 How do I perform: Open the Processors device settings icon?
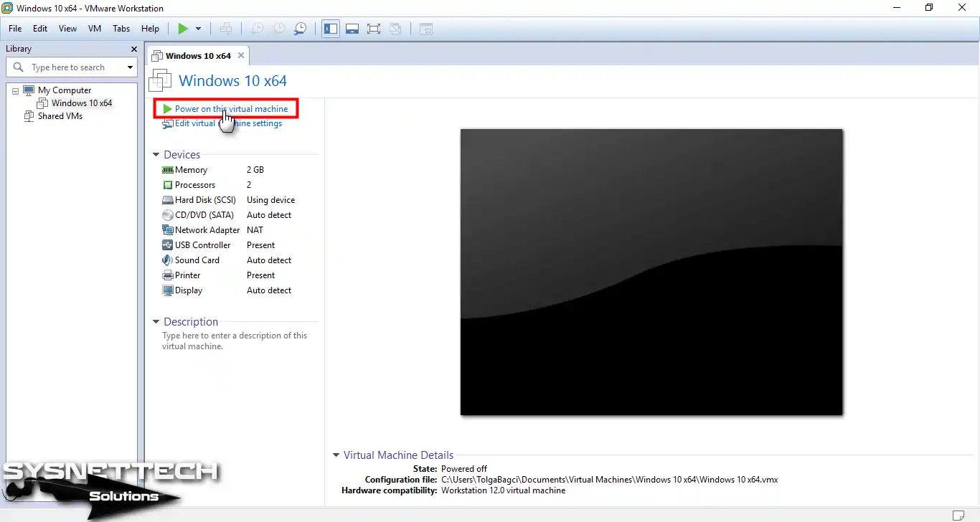(167, 184)
